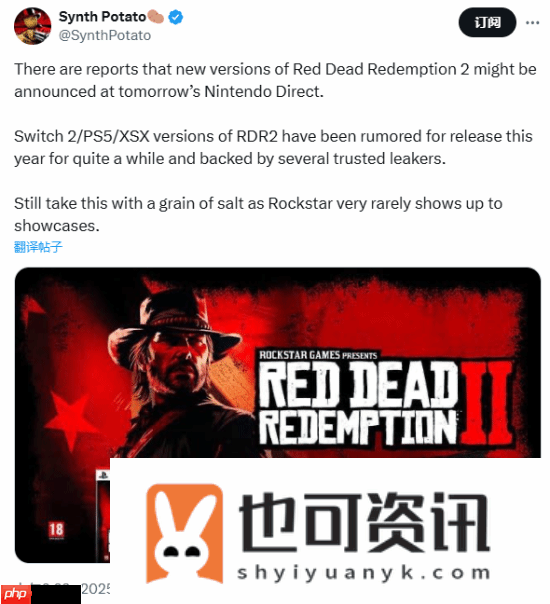The height and width of the screenshot is (604, 550).
Task: Click the orange rabbit logo icon
Action: click(184, 534)
